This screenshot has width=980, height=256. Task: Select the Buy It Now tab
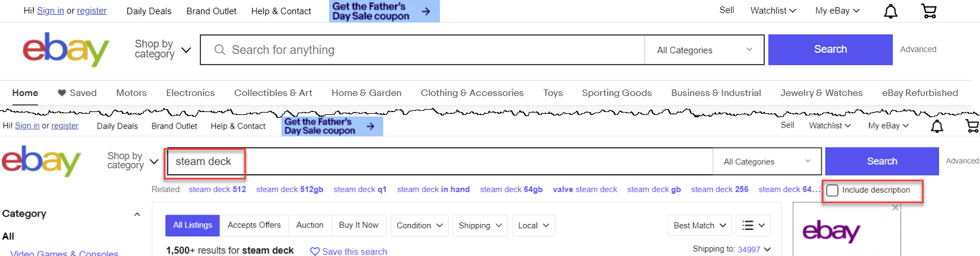[x=358, y=225]
